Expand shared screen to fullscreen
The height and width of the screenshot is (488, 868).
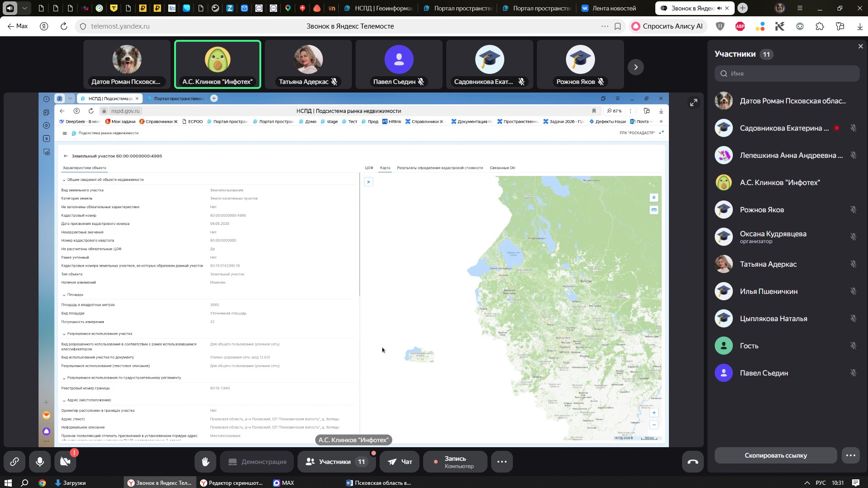click(x=693, y=103)
